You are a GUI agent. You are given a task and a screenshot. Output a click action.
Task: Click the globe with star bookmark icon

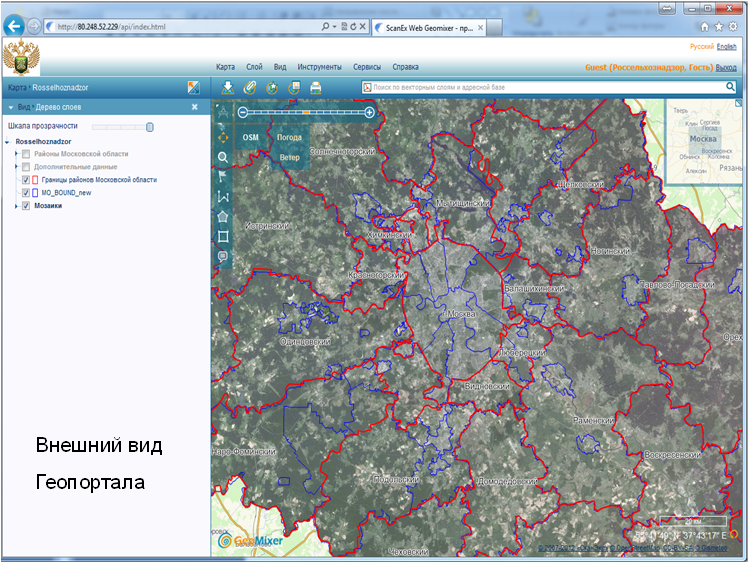pos(272,88)
